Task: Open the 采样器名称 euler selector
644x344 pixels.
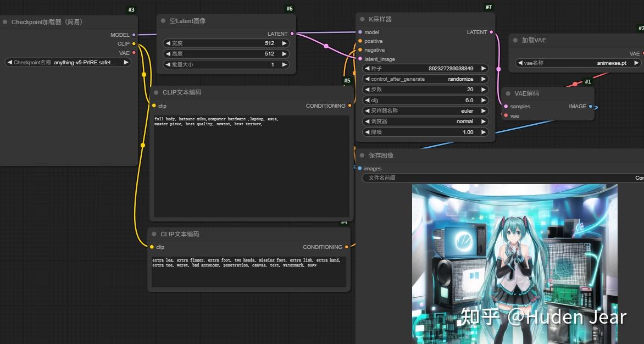Action: [x=425, y=111]
